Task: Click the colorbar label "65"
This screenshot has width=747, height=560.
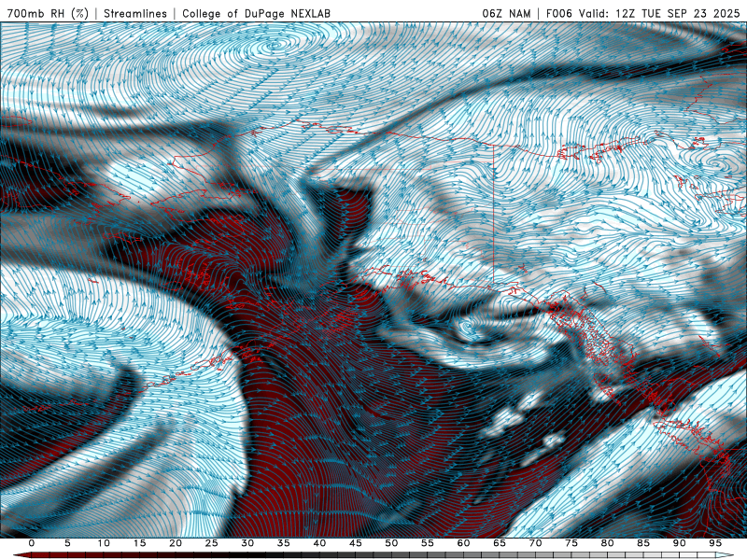Action: tap(500, 543)
